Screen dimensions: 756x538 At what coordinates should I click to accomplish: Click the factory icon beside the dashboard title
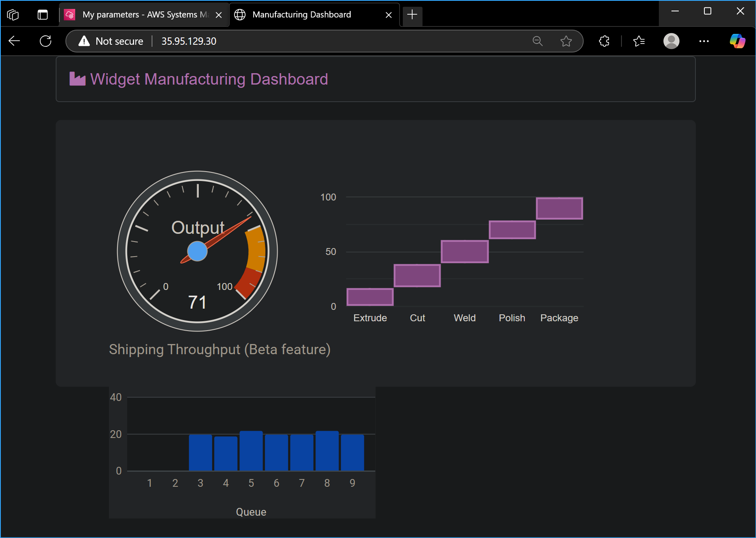[77, 79]
